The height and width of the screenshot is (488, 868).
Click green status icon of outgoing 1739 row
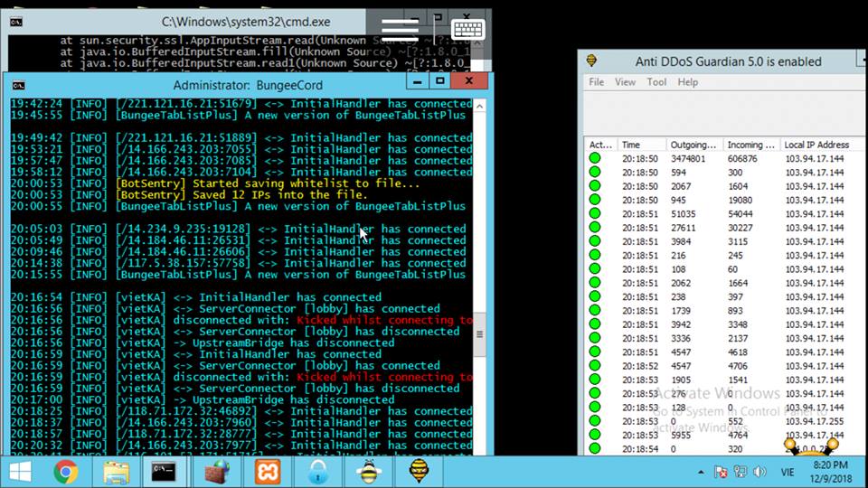[x=595, y=310]
